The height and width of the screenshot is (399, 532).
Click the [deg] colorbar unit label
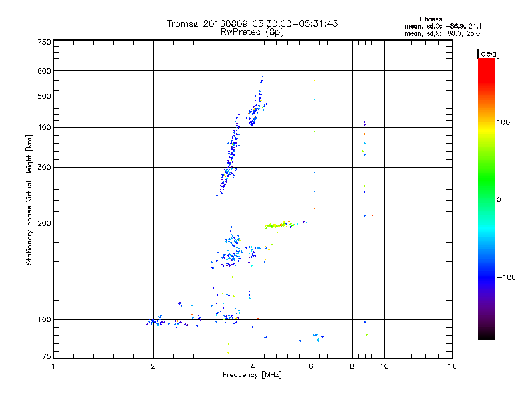pyautogui.click(x=488, y=53)
